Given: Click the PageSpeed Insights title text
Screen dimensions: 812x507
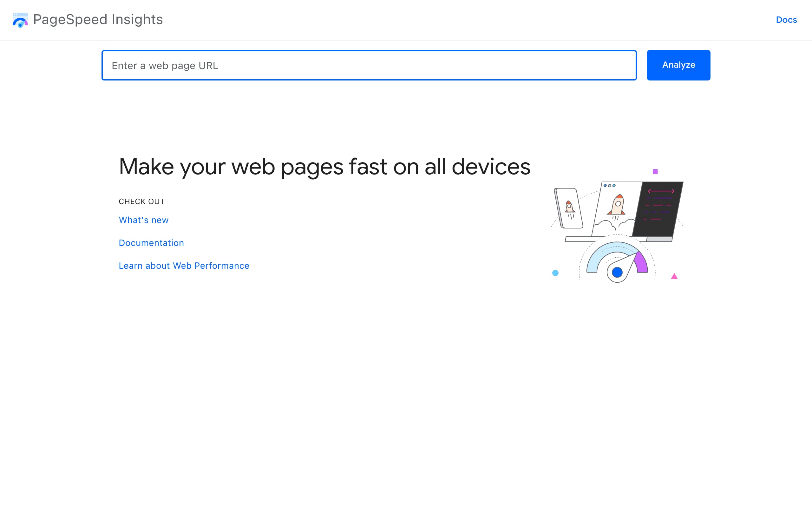Looking at the screenshot, I should 98,19.
